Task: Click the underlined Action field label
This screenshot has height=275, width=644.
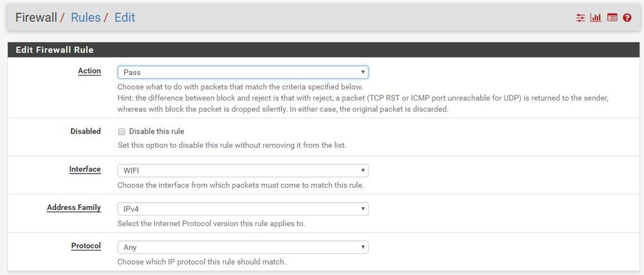Action: 89,71
